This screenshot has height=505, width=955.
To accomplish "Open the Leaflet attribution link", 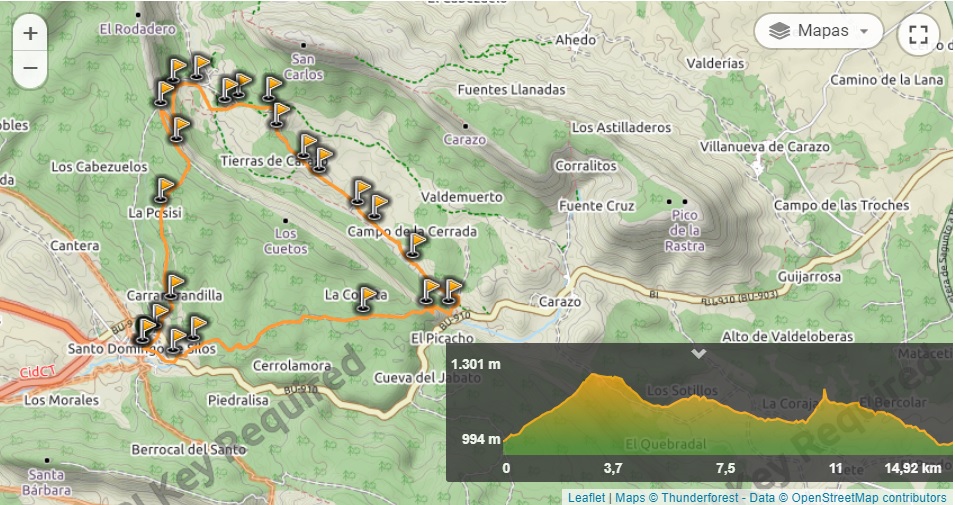I will point(587,498).
